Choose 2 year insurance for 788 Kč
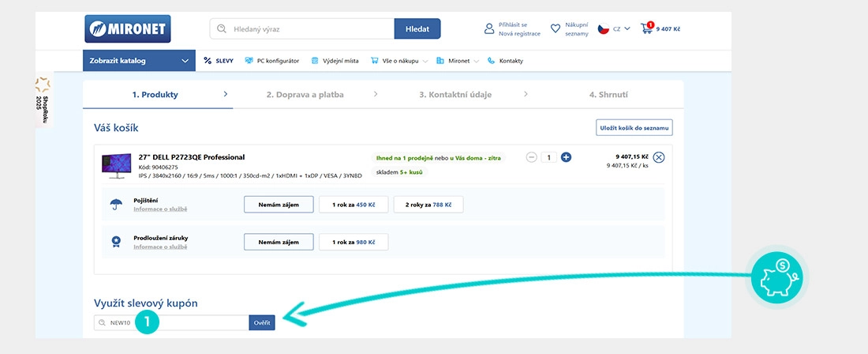Viewport: 868px width, 354px height. [428, 205]
